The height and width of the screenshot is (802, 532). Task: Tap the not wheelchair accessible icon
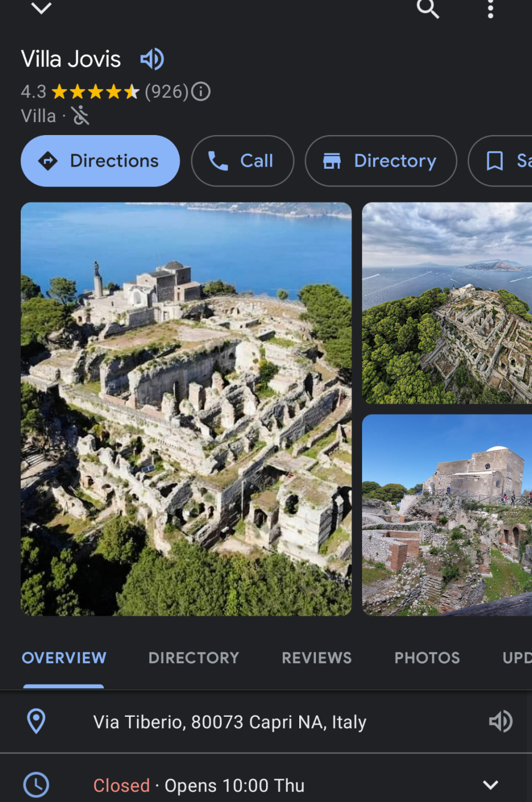tap(81, 116)
